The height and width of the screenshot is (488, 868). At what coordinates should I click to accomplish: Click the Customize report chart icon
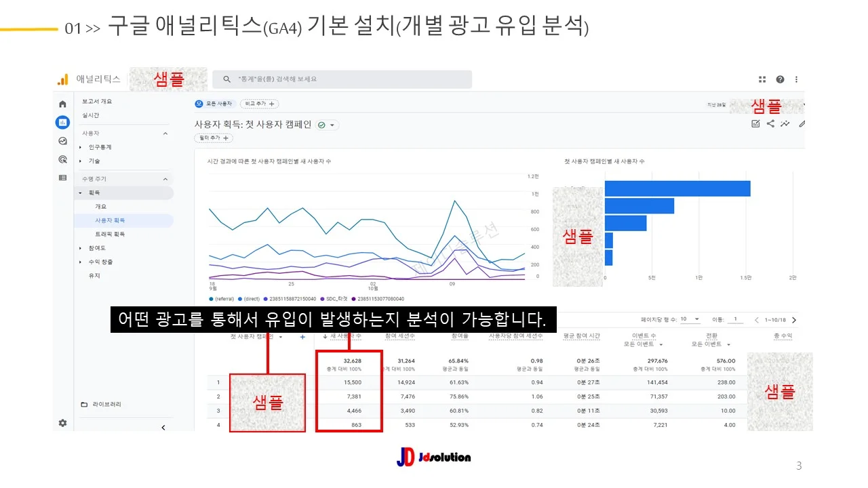pos(755,123)
